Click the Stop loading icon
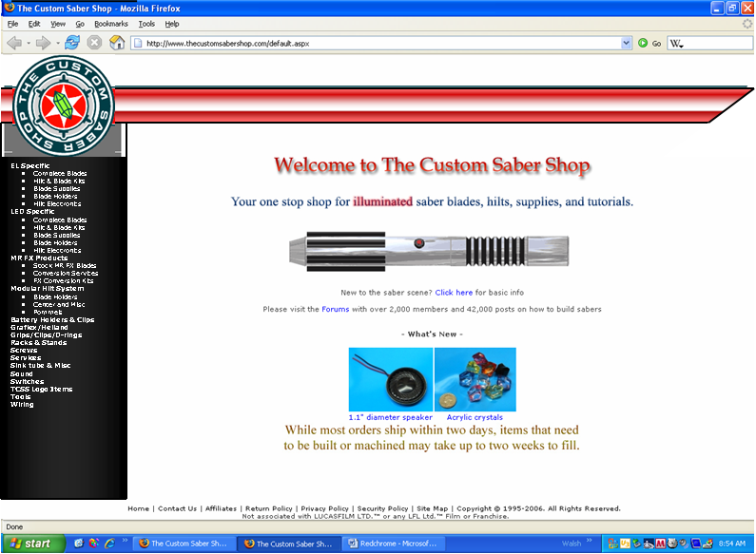Image resolution: width=756 pixels, height=554 pixels. [x=94, y=43]
